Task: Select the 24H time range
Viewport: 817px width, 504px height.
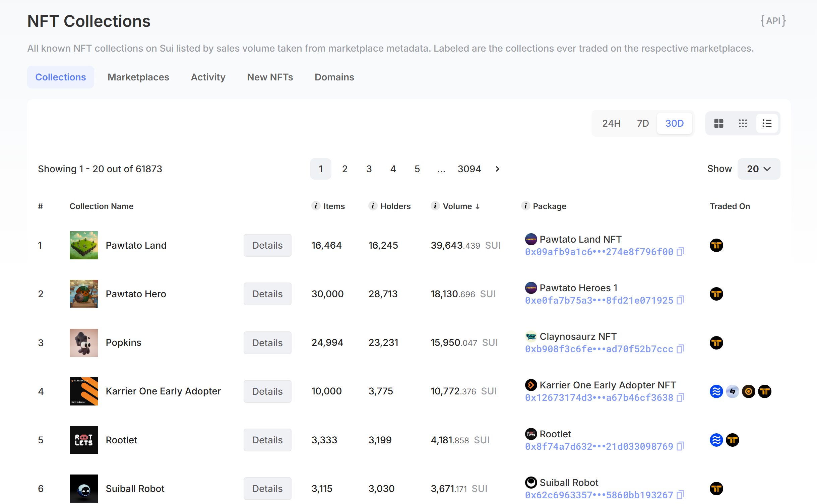Action: point(611,123)
